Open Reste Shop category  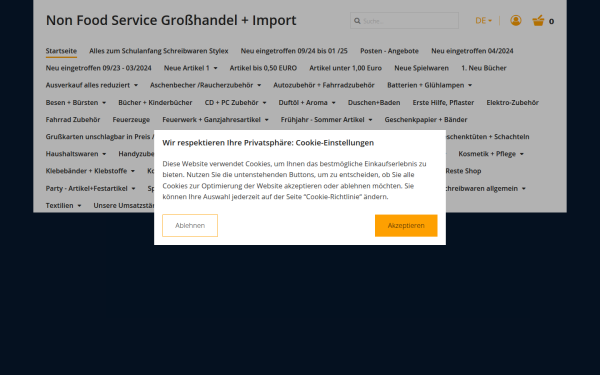coord(463,171)
